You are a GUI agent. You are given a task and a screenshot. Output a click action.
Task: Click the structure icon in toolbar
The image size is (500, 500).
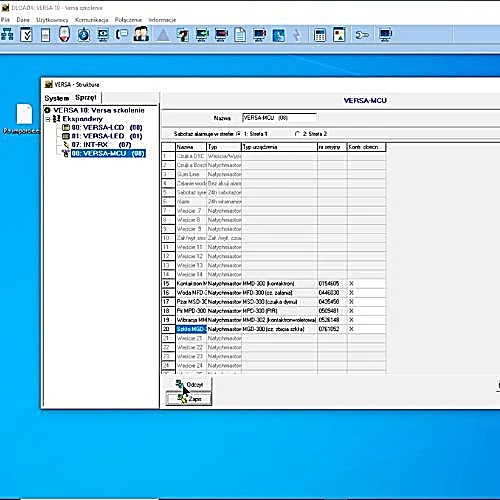point(7,35)
